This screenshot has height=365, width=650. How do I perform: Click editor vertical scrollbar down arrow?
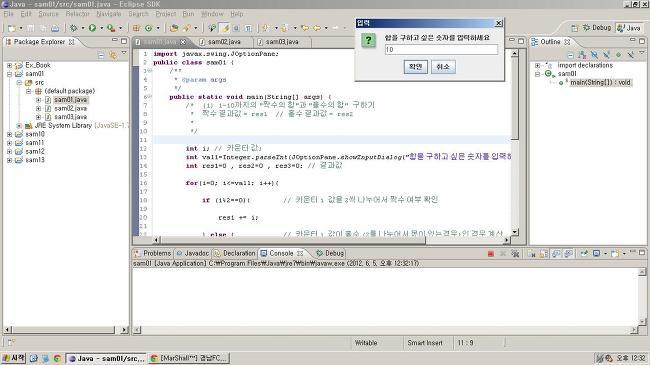point(514,232)
